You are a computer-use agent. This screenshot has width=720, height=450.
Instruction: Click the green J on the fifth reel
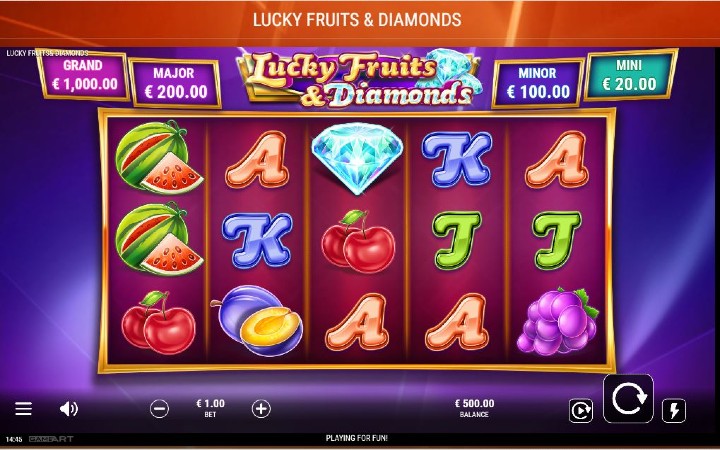tap(557, 240)
